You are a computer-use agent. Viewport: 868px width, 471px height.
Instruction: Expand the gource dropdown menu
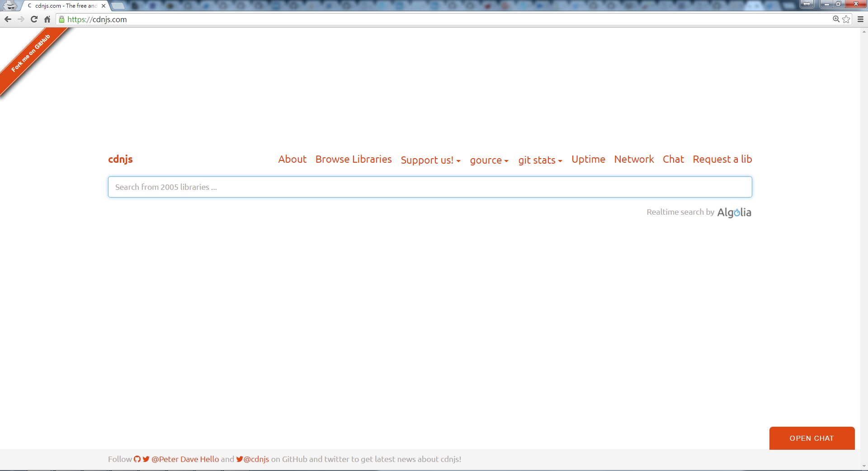pos(489,160)
